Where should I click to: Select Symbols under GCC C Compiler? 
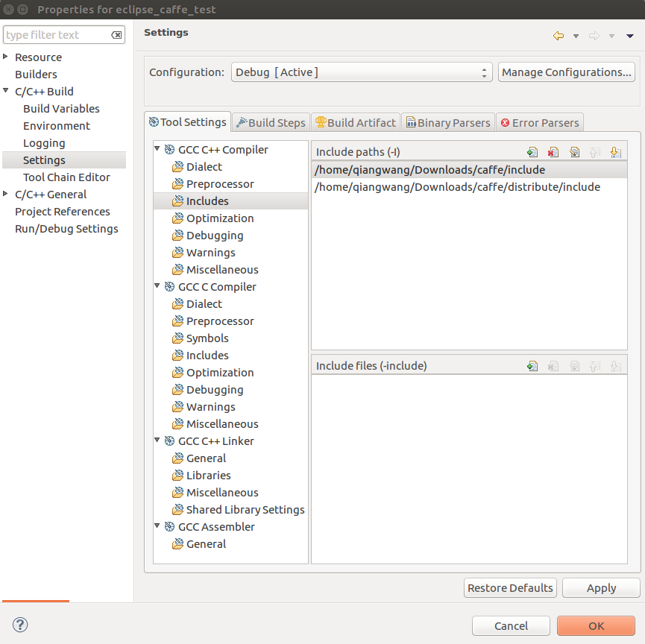(x=207, y=338)
